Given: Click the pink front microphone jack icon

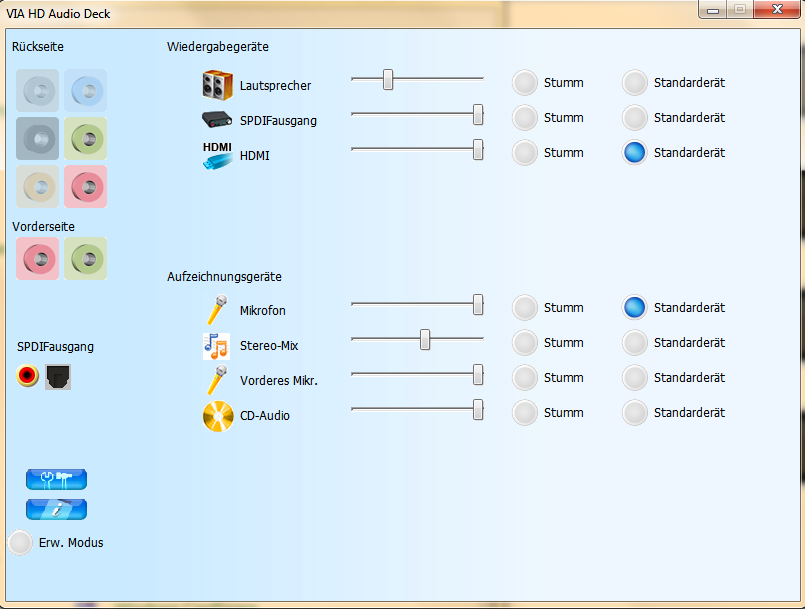Looking at the screenshot, I should tap(37, 259).
